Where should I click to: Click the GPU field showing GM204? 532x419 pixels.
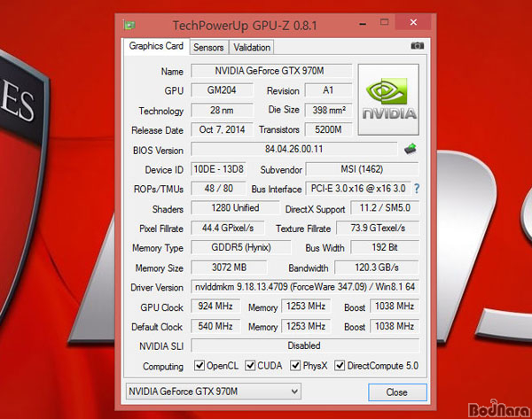222,90
